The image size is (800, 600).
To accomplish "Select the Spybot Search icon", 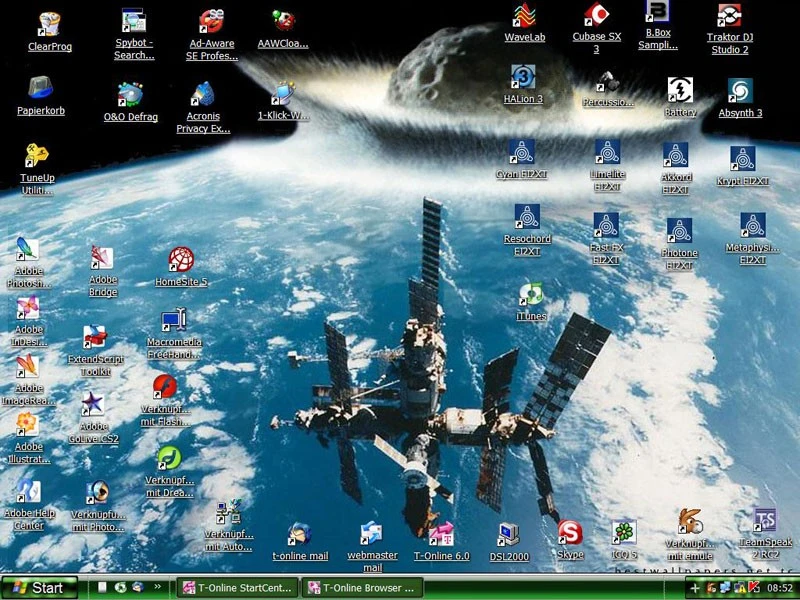I will (134, 22).
